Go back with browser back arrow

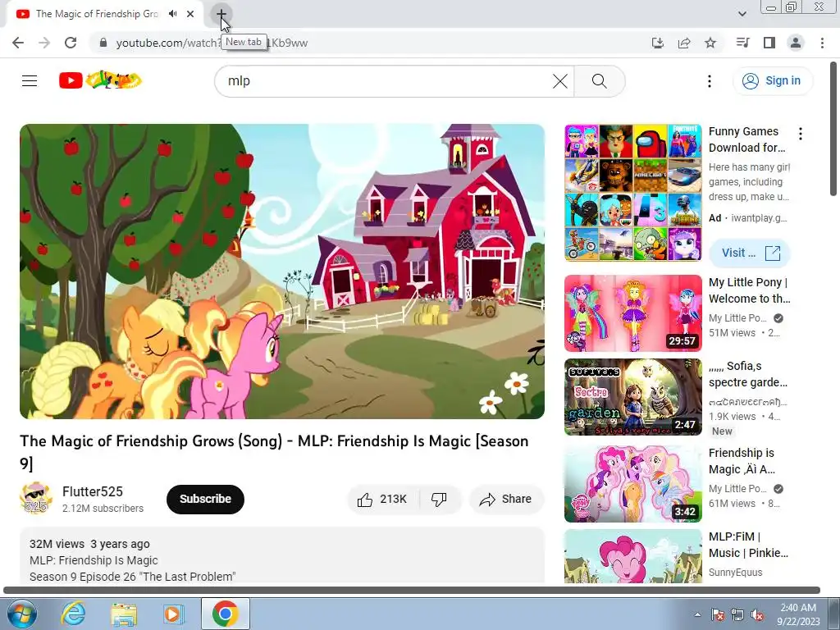(x=18, y=43)
